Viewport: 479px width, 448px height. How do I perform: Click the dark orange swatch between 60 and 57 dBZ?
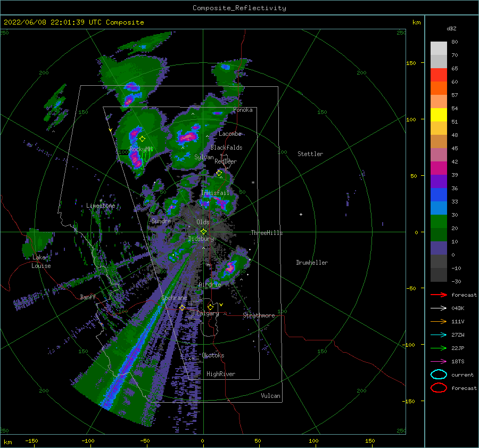coord(439,88)
